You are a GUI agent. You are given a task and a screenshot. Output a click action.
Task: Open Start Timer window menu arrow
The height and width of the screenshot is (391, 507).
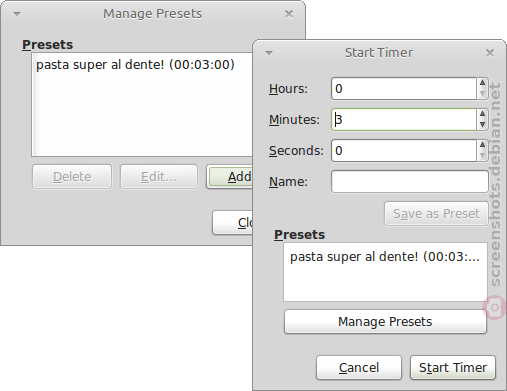point(269,53)
